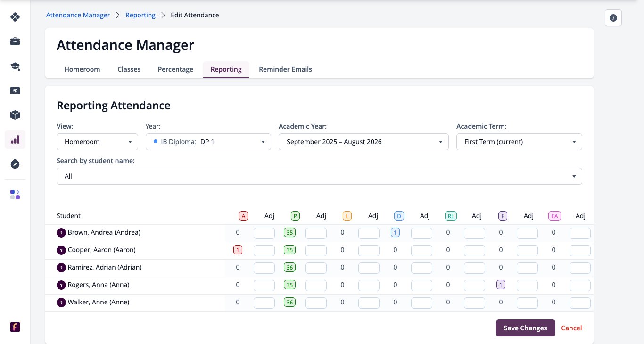Viewport: 644px width, 344px height.
Task: Click the red Cancel link
Action: pos(571,328)
